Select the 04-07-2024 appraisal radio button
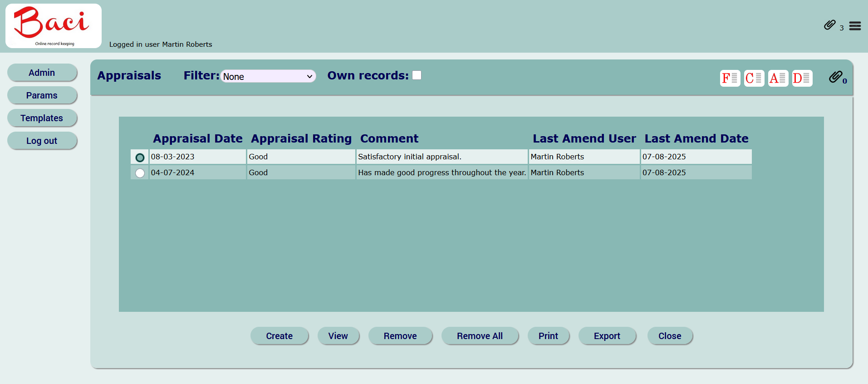Image resolution: width=868 pixels, height=384 pixels. click(140, 173)
